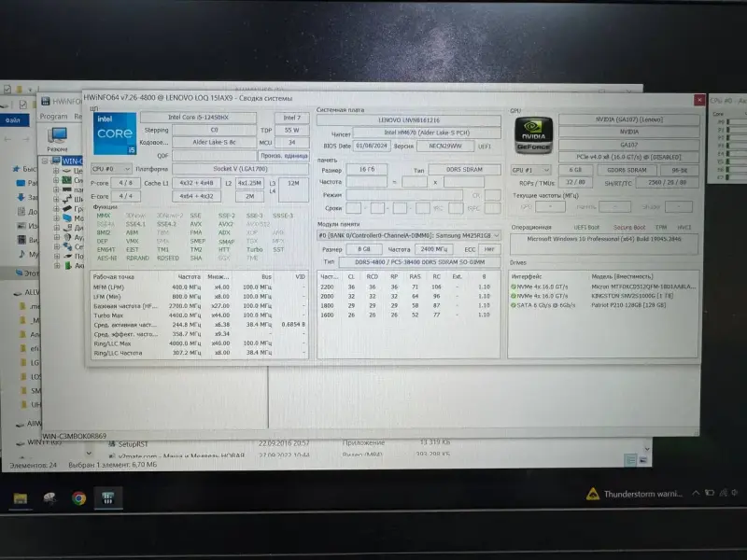This screenshot has height=560, width=747.
Task: Close the HWiNFO64 system summary window
Action: [x=698, y=100]
